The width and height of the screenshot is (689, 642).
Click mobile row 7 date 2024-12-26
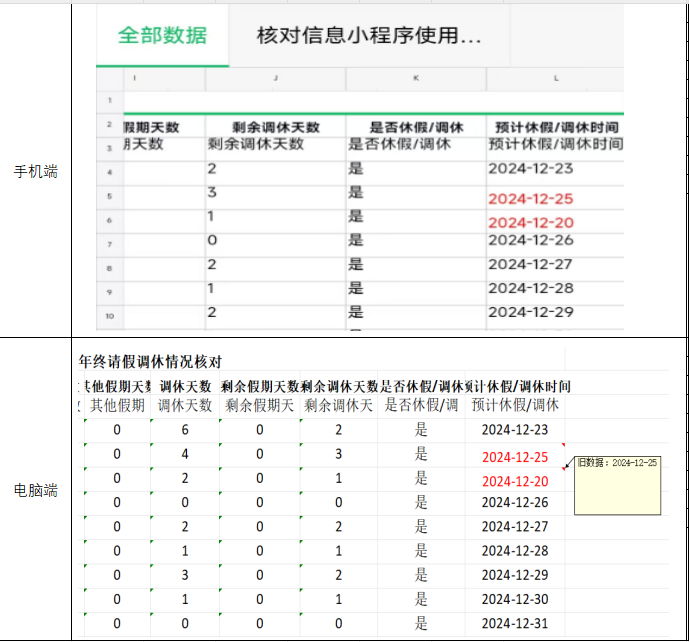[531, 240]
